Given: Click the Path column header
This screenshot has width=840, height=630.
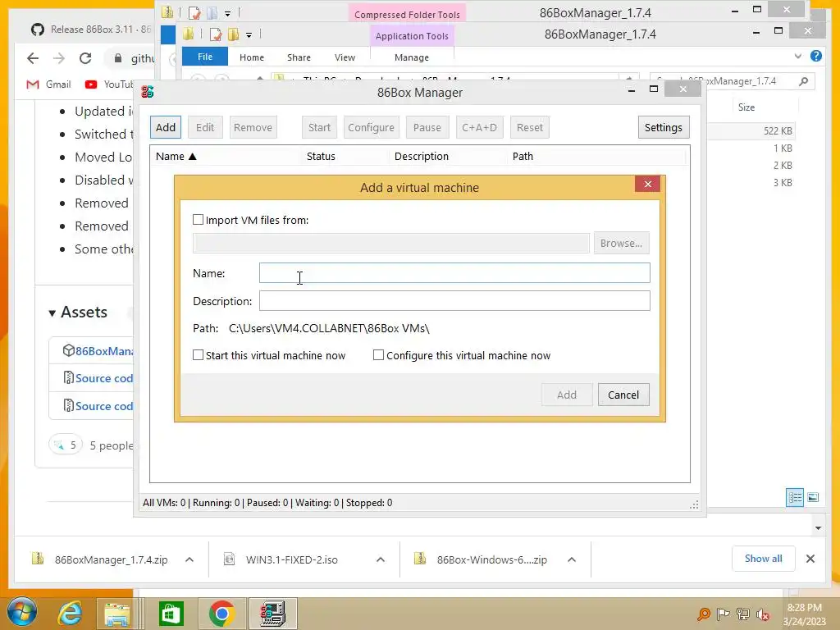Looking at the screenshot, I should (x=596, y=157).
